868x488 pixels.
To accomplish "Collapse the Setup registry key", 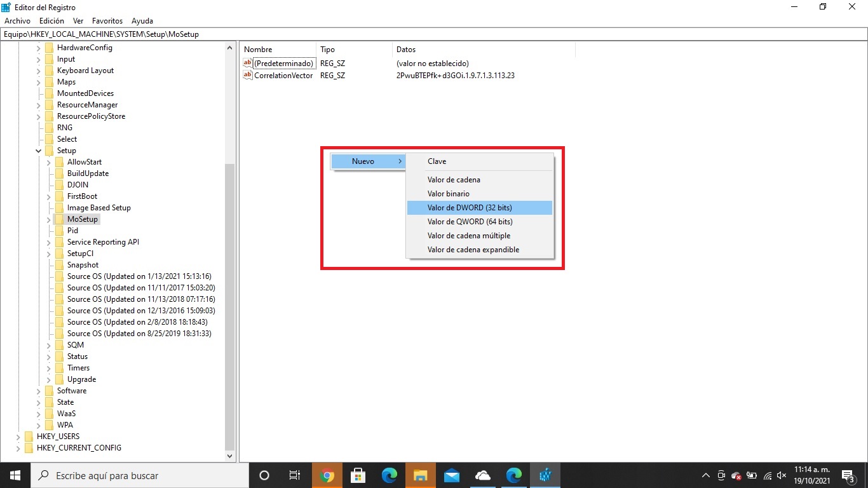I will (x=38, y=151).
